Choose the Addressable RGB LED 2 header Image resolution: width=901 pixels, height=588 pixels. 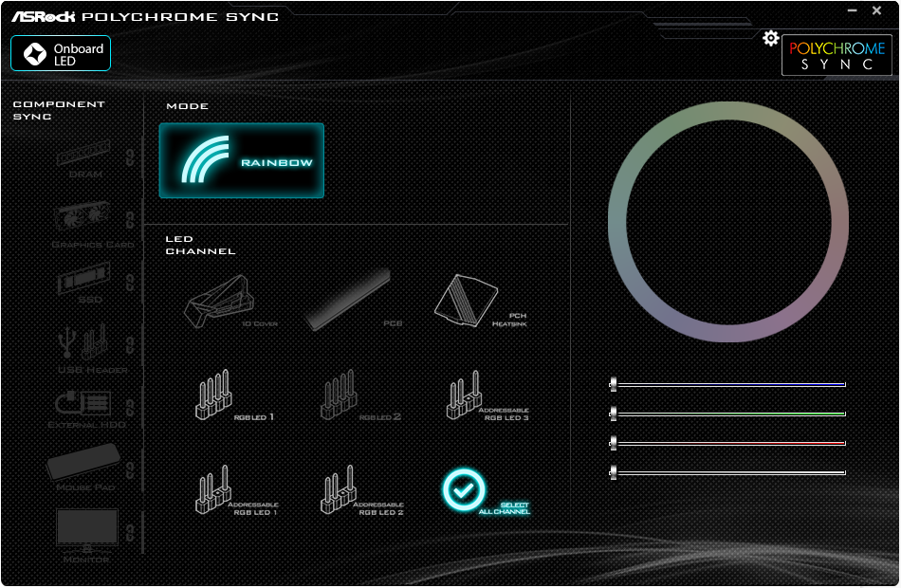click(362, 490)
